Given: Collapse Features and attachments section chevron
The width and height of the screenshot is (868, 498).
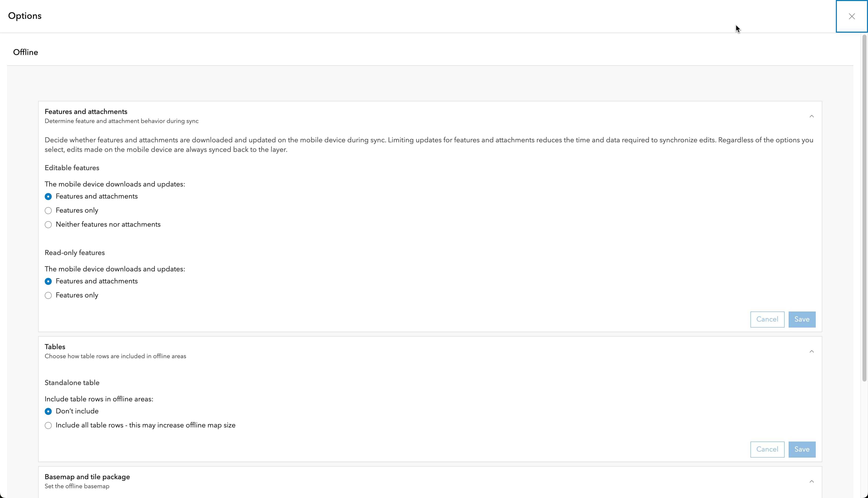Looking at the screenshot, I should point(811,116).
